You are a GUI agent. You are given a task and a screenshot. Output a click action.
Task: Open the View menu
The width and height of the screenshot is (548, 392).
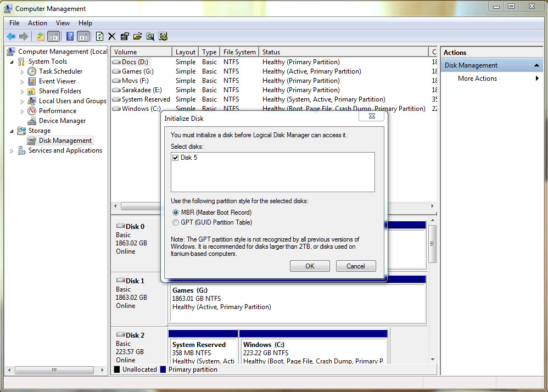click(63, 23)
